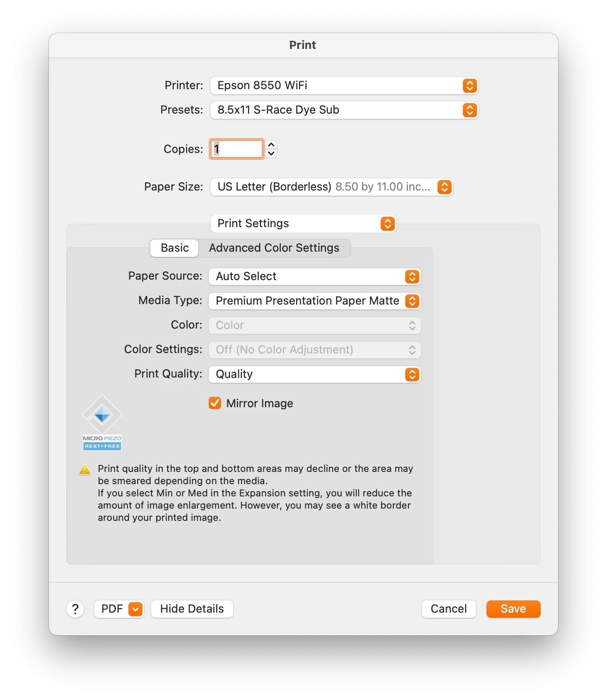Click the Mirror Image label text
This screenshot has width=607, height=700.
click(x=260, y=403)
